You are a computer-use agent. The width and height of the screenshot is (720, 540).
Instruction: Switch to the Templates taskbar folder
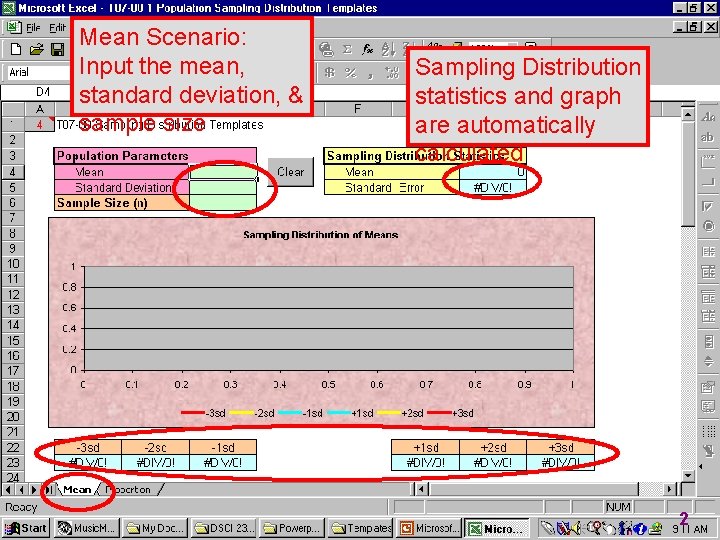(361, 528)
